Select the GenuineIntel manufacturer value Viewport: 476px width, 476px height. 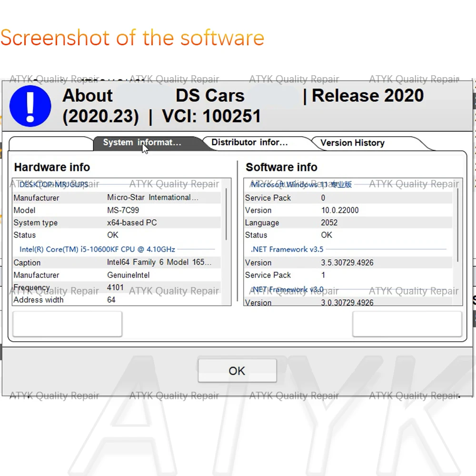[x=128, y=275]
